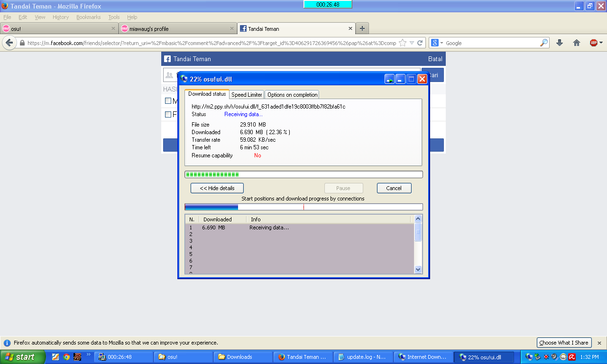Switch to the Speed Limiter tab

247,95
